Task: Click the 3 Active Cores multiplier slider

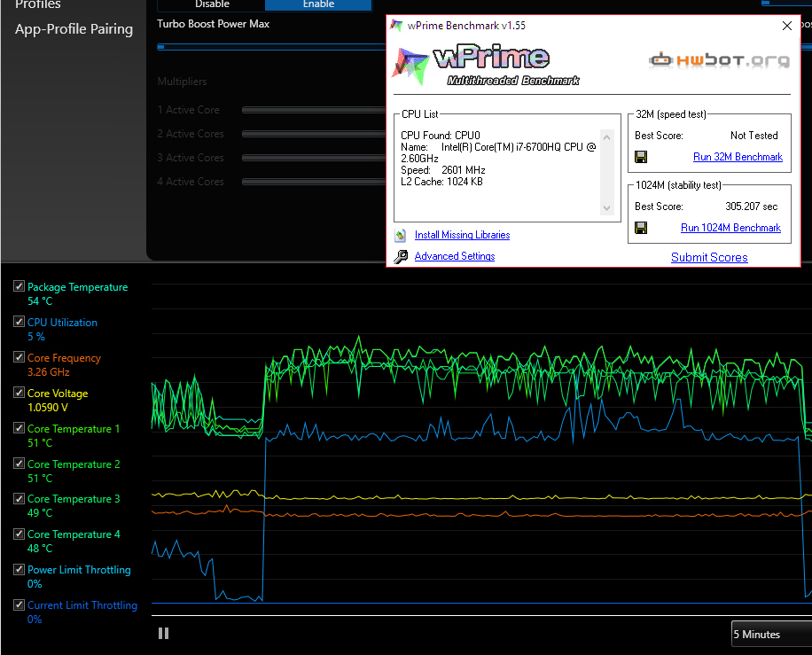Action: coord(314,158)
